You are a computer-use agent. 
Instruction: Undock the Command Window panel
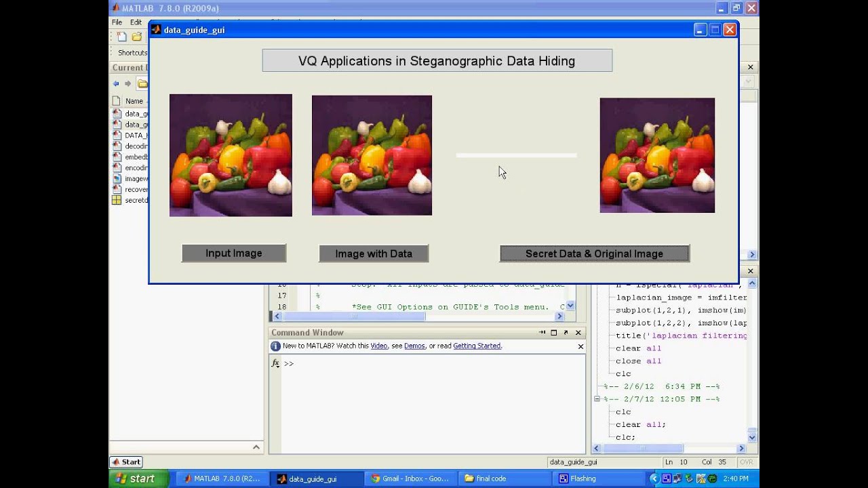[566, 333]
